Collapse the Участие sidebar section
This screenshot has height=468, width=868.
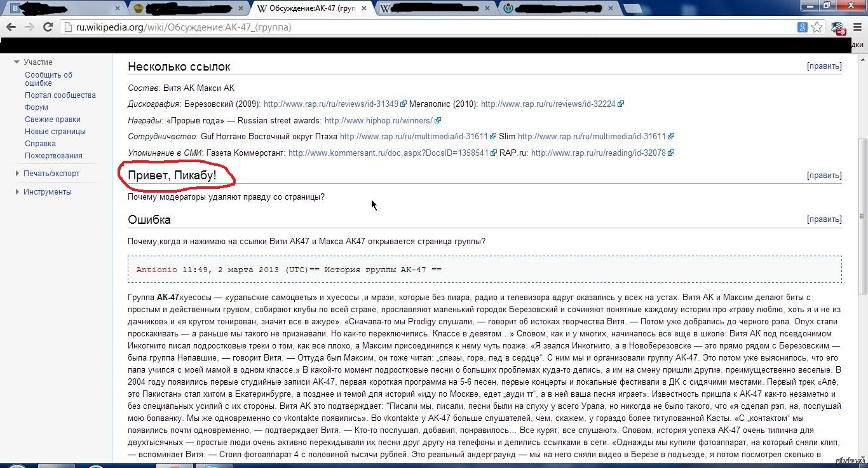pyautogui.click(x=18, y=62)
